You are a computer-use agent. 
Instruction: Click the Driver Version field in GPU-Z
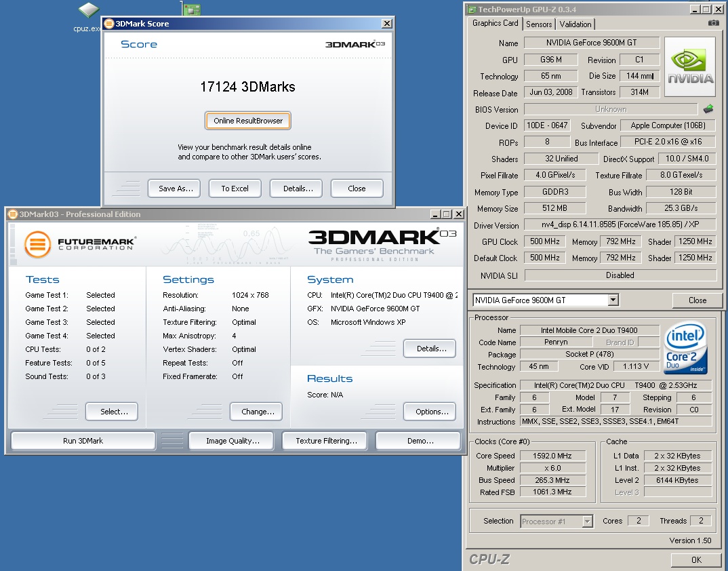(x=620, y=225)
